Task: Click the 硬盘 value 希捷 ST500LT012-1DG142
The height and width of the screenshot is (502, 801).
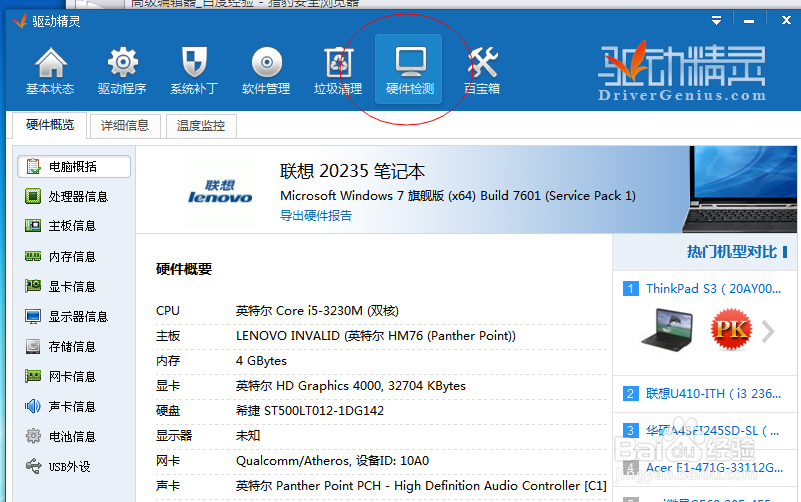Action: click(310, 411)
